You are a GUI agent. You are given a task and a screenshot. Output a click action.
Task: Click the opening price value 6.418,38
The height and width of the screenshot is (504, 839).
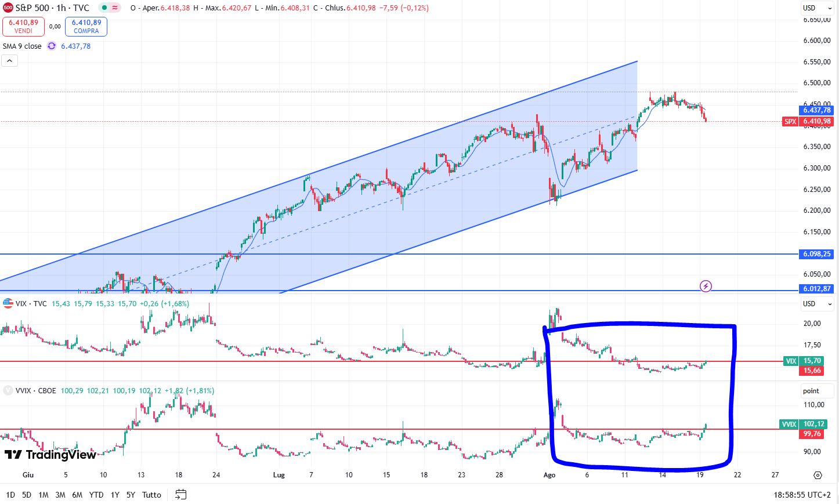(176, 8)
